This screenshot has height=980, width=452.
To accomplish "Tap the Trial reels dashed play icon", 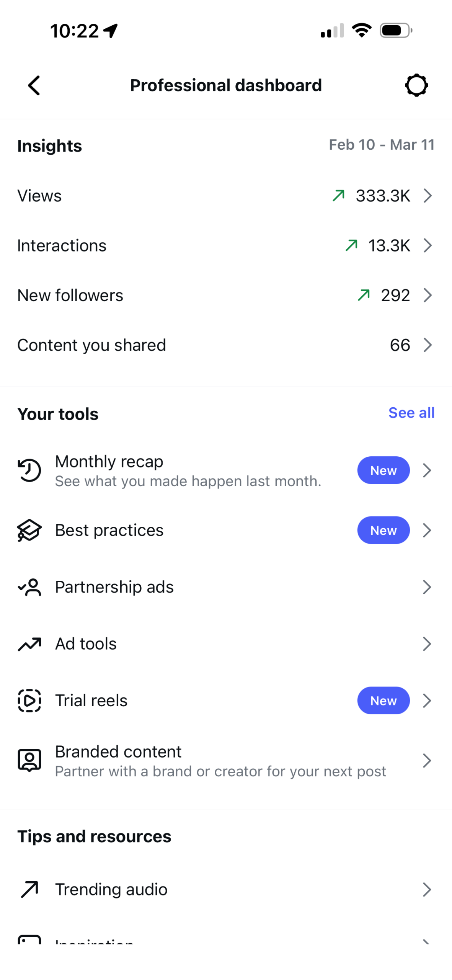I will point(29,701).
